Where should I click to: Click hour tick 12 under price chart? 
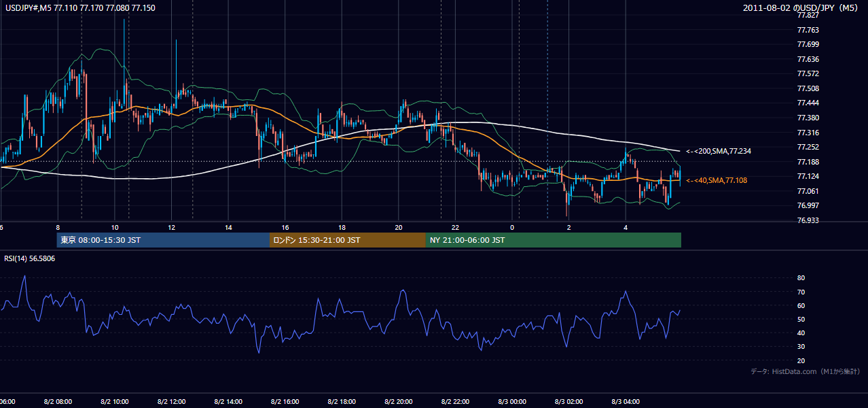(x=172, y=228)
